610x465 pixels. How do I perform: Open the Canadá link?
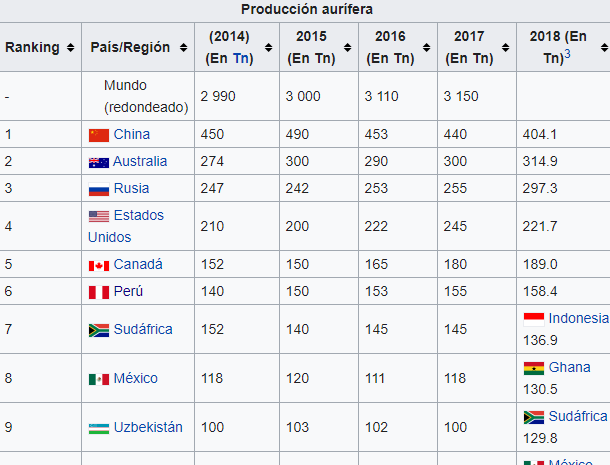(x=138, y=265)
